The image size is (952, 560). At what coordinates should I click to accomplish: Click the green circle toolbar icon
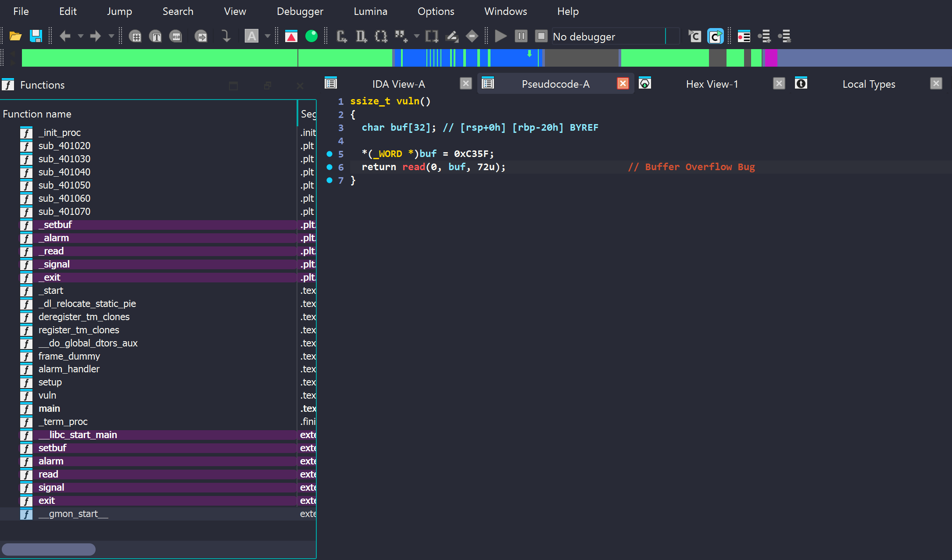(311, 36)
